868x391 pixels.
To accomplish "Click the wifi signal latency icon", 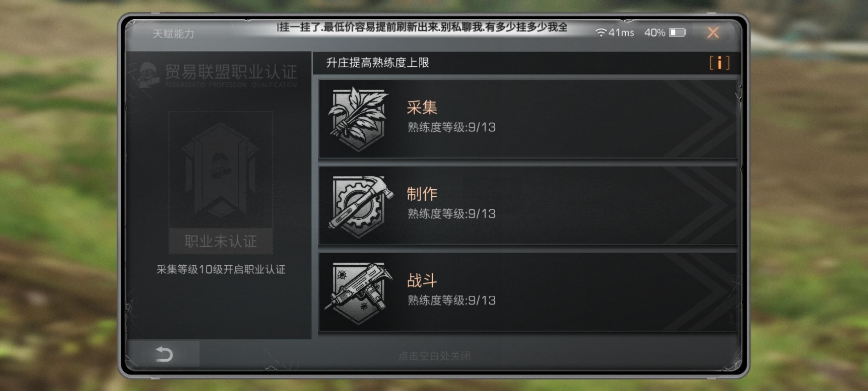I will point(600,33).
